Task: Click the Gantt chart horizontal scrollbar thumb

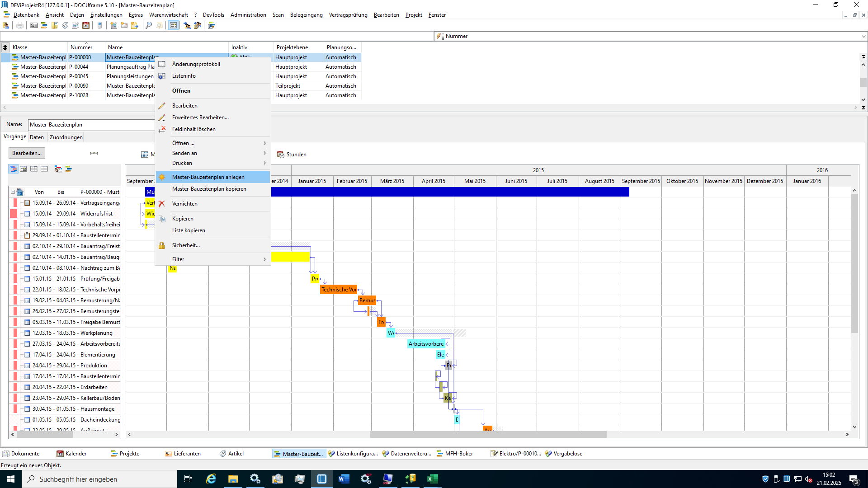Action: (x=488, y=435)
